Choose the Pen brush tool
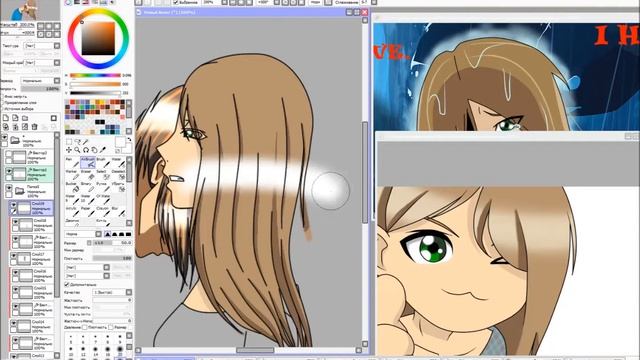This screenshot has width=640, height=360. click(x=73, y=163)
